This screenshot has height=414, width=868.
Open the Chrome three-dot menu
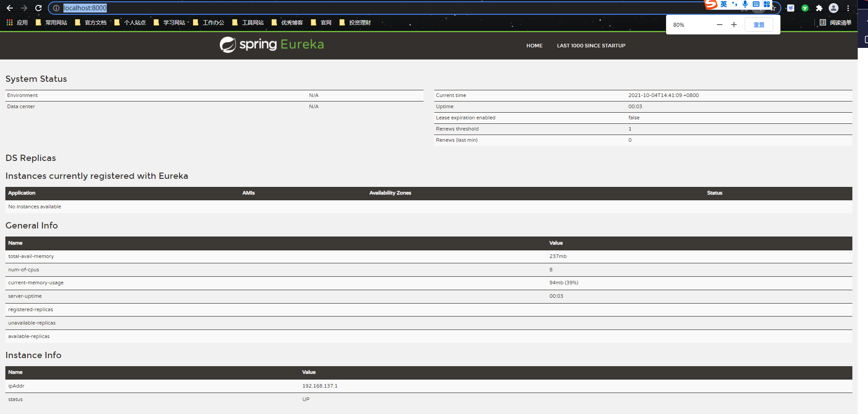tap(848, 8)
